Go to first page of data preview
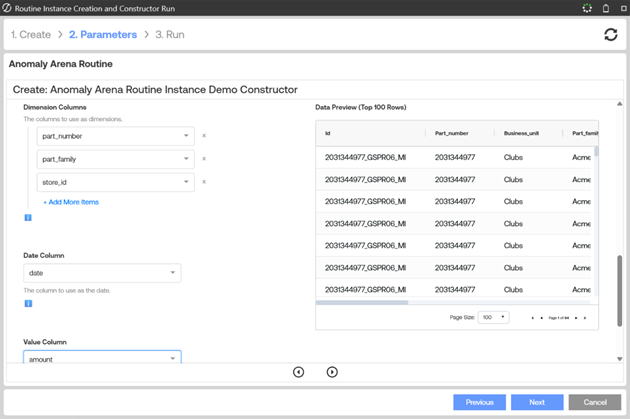Viewport: 630px width, 419px height. [x=533, y=318]
